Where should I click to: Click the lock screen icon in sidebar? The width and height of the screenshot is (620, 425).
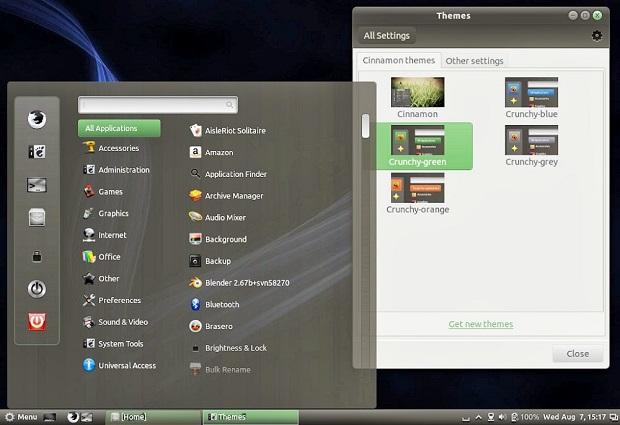coord(37,256)
